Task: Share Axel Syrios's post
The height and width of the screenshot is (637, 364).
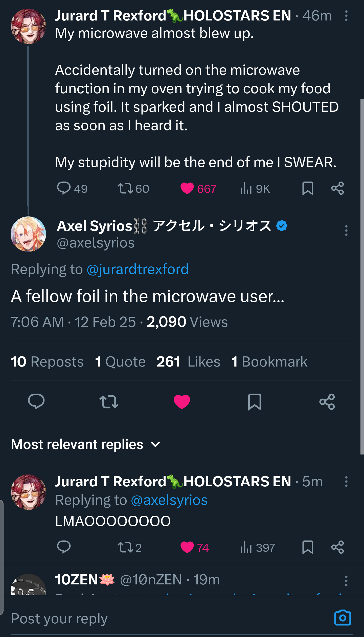Action: click(x=327, y=402)
